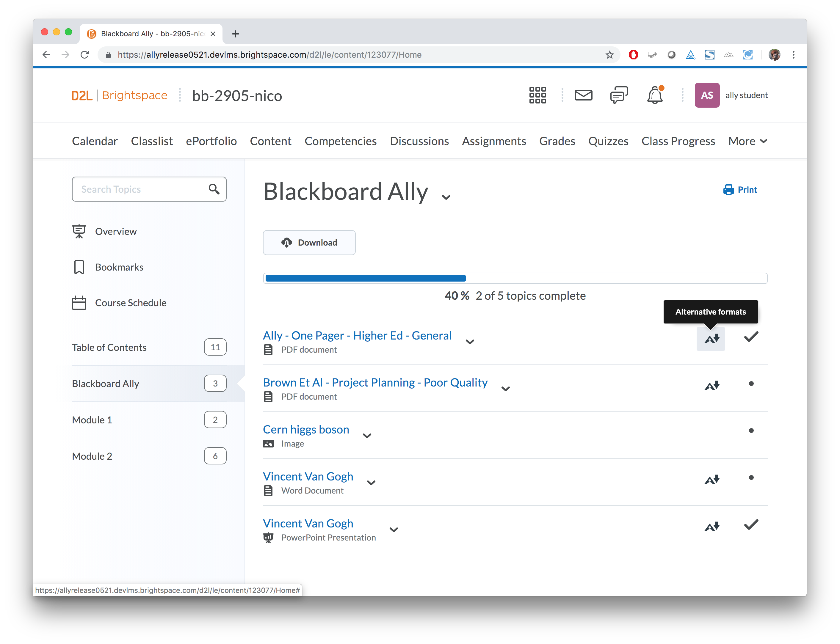Click the Chrome profile picture
840x644 pixels.
[774, 55]
